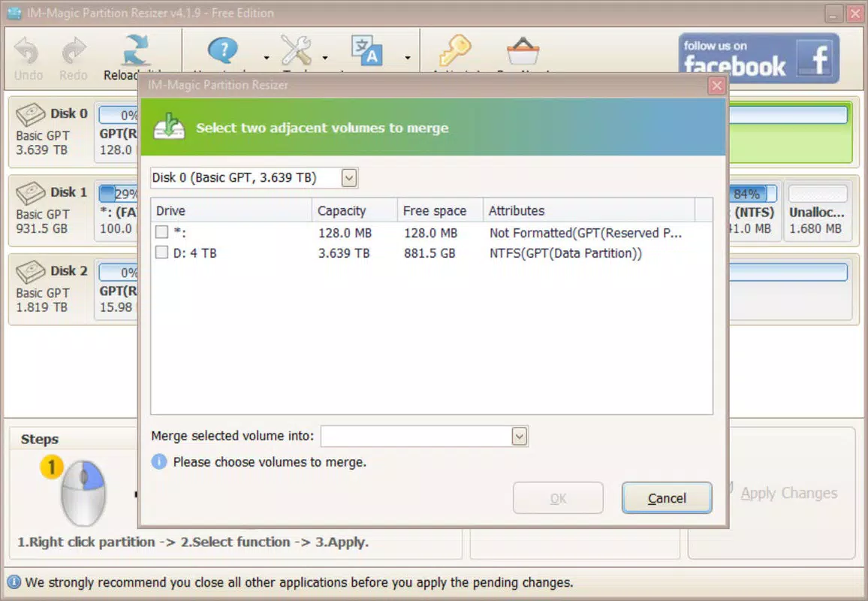
Task: Open the blue question-mark help icon
Action: [223, 50]
